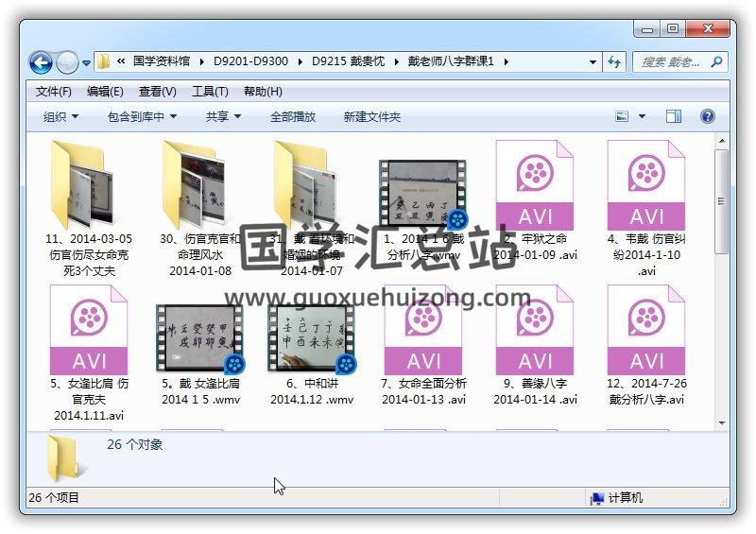Expand the 组织 dropdown menu

point(60,116)
